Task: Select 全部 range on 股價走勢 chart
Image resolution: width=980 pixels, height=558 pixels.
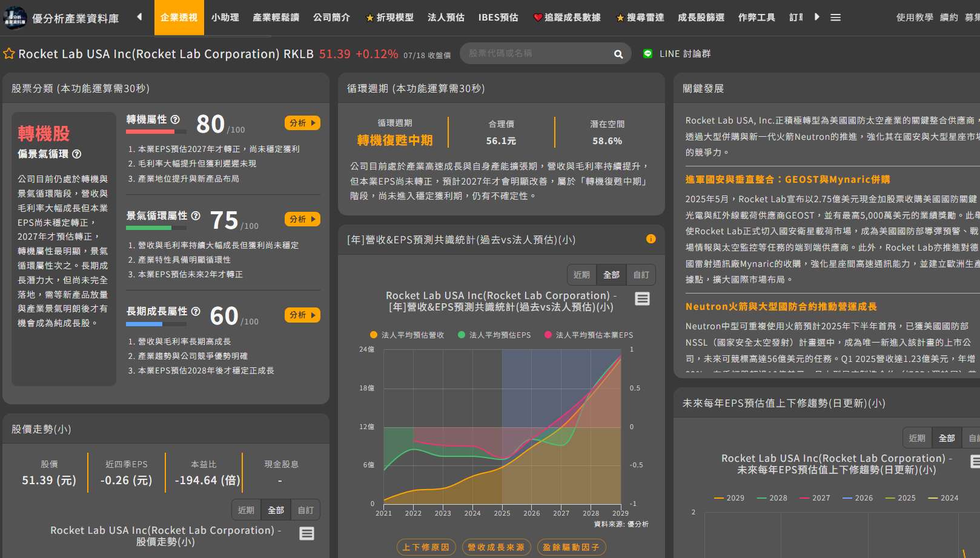Action: tap(276, 510)
